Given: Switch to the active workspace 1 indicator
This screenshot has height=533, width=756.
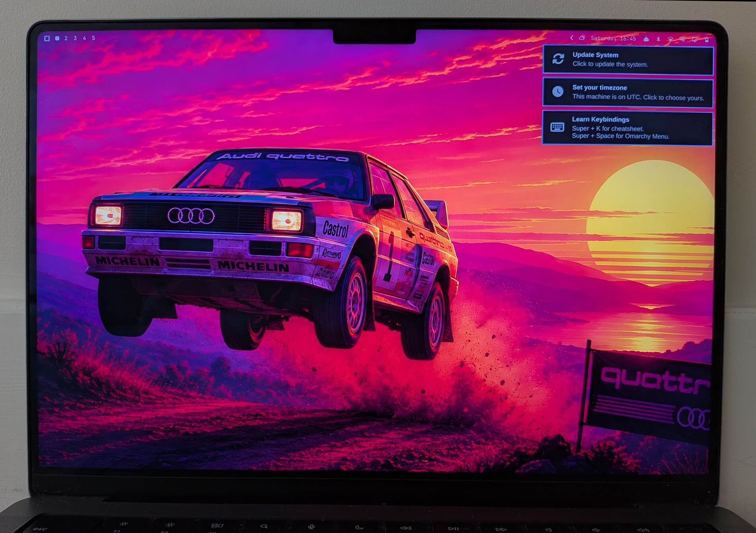Looking at the screenshot, I should 57,38.
